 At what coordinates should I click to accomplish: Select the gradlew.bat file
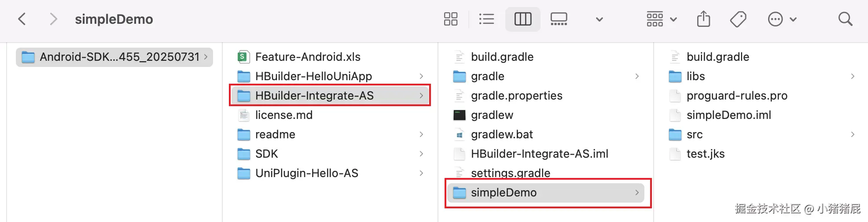coord(501,134)
